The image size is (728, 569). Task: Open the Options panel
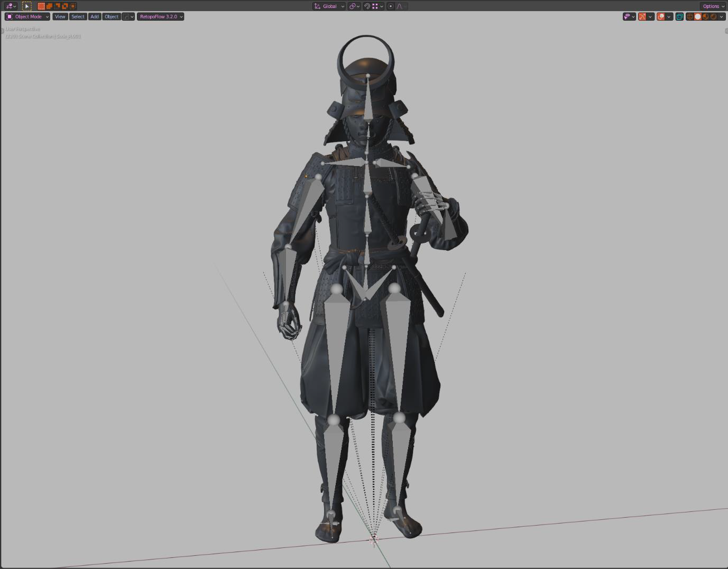point(712,6)
